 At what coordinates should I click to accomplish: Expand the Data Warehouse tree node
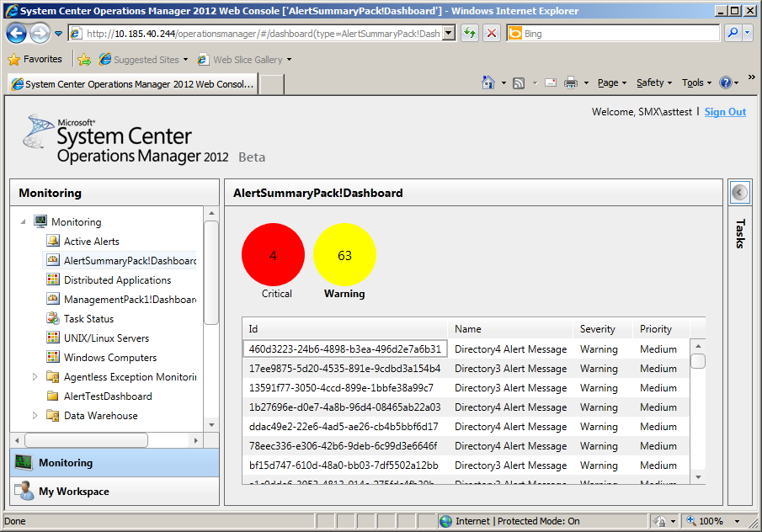(x=35, y=415)
